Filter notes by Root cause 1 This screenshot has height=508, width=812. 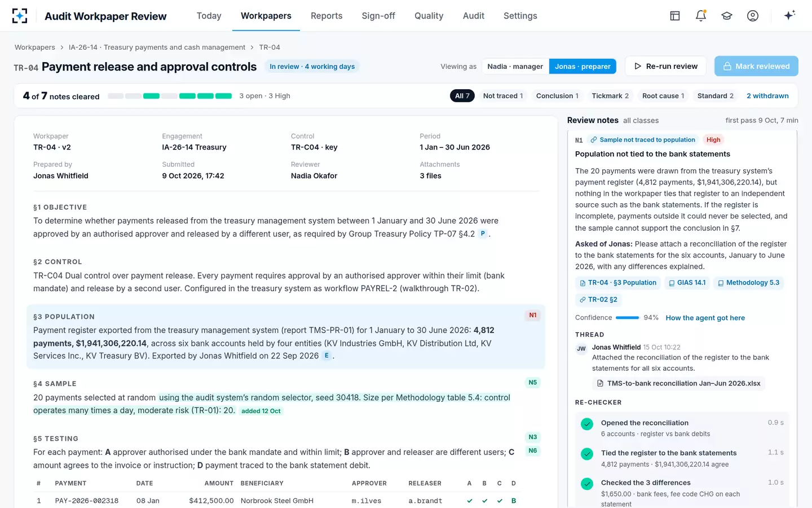coord(663,96)
